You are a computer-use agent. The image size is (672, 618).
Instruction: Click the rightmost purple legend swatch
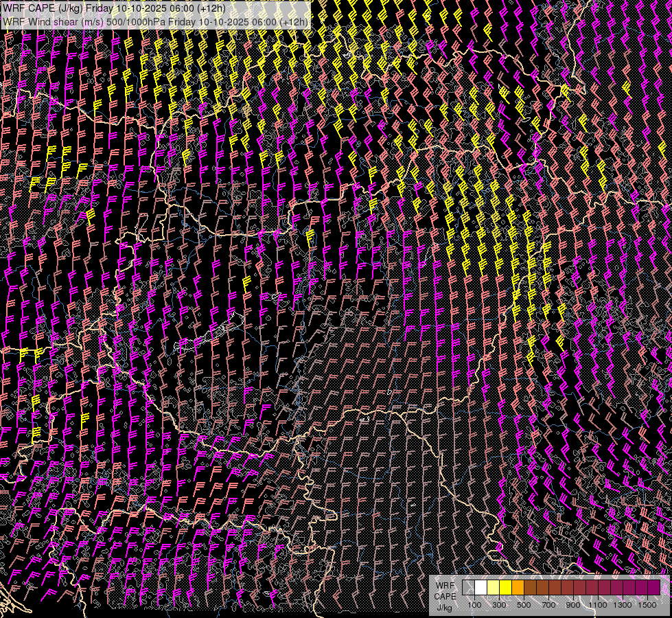point(653,588)
